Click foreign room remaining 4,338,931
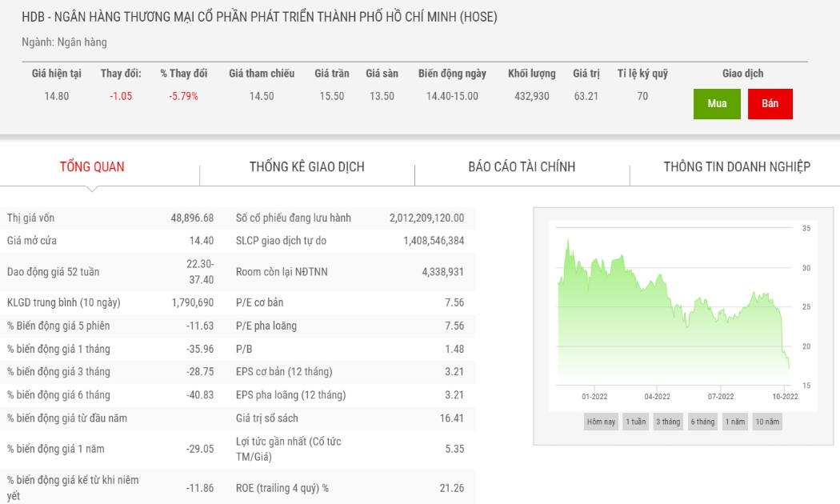This screenshot has height=504, width=840. pos(442,272)
